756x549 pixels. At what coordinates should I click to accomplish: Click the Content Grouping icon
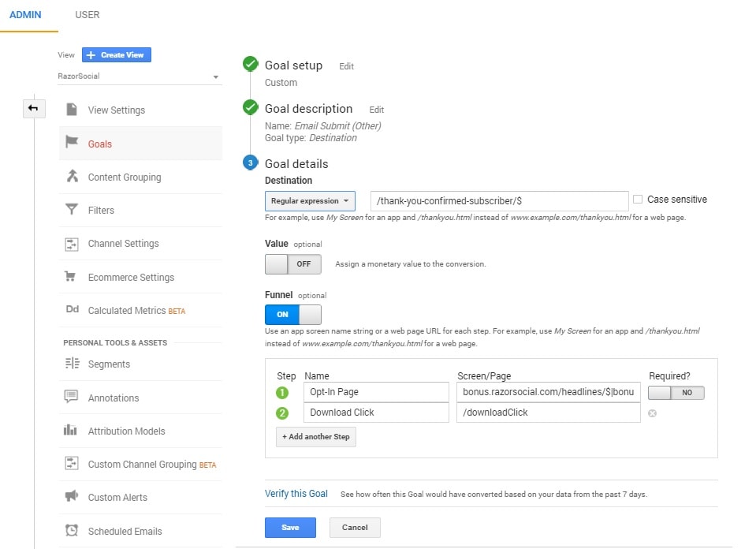[x=72, y=177]
